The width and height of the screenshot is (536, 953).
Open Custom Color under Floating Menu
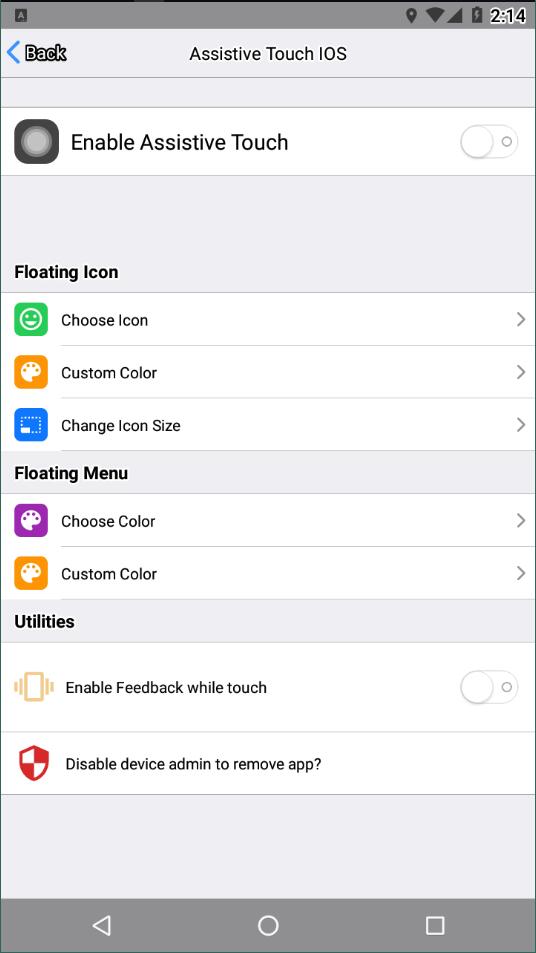pos(268,573)
